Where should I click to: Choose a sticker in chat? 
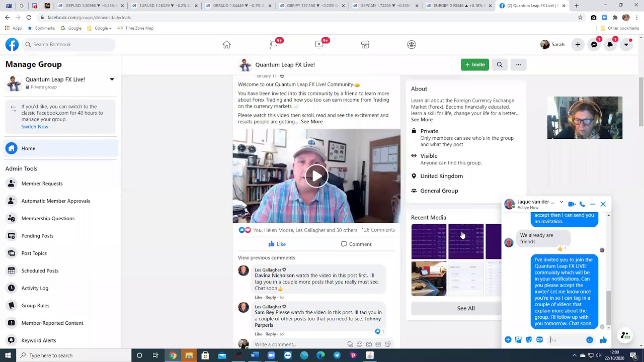tap(529, 340)
